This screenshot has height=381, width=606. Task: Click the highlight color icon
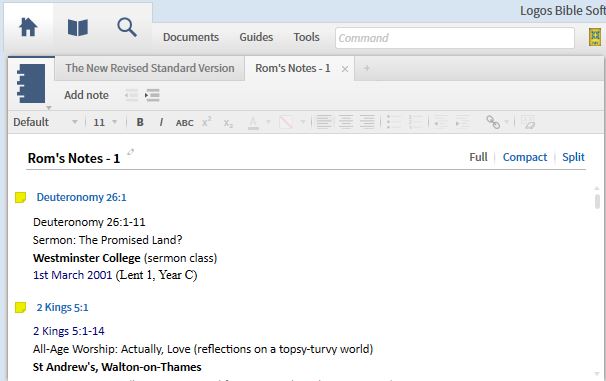(286, 122)
